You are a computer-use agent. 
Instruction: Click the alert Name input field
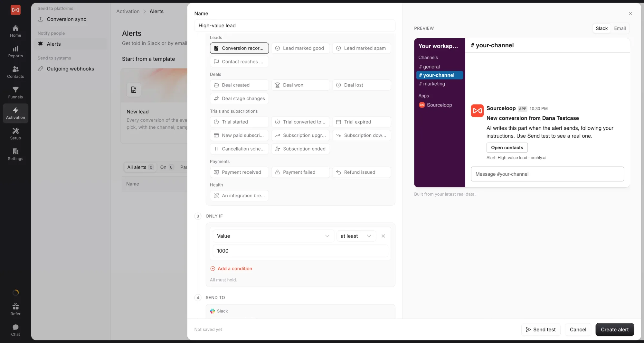[x=295, y=26]
